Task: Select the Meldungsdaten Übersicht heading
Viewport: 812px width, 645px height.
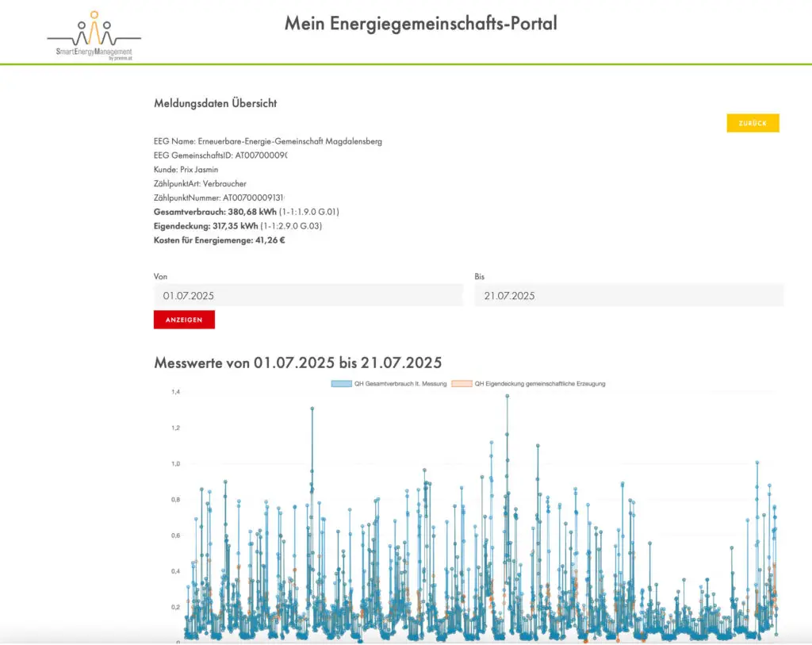Action: [215, 103]
